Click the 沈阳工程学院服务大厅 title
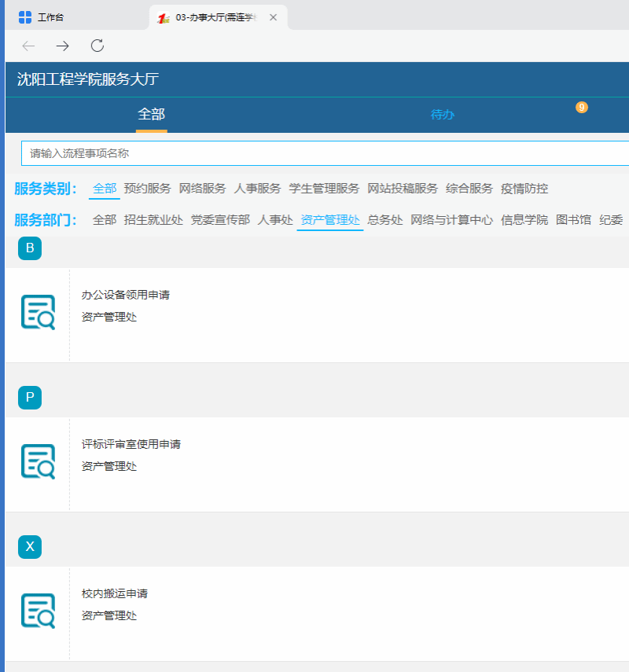 pyautogui.click(x=88, y=79)
